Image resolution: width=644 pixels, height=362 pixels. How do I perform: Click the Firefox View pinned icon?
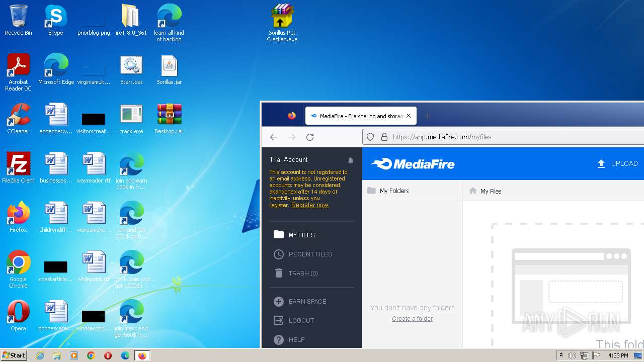pos(292,116)
